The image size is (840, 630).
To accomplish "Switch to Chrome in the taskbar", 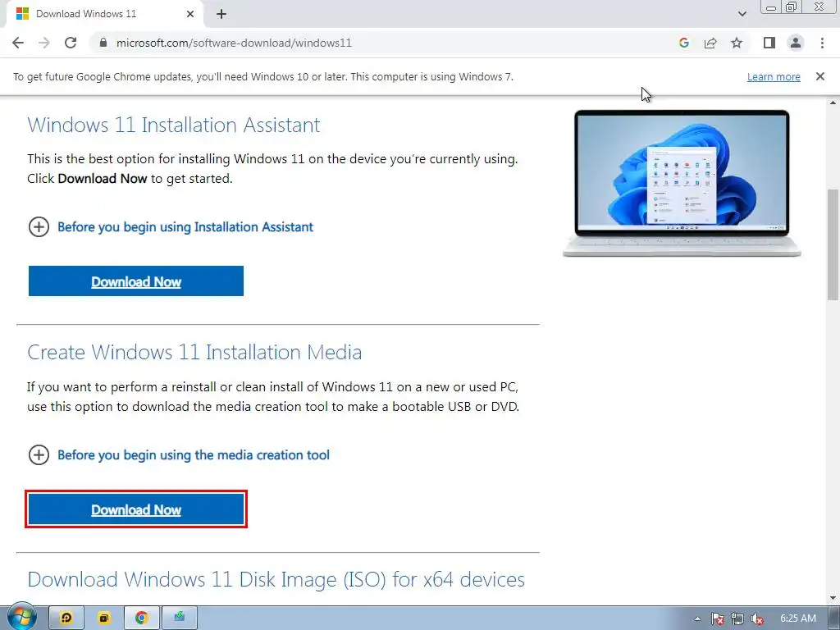I will tap(141, 618).
